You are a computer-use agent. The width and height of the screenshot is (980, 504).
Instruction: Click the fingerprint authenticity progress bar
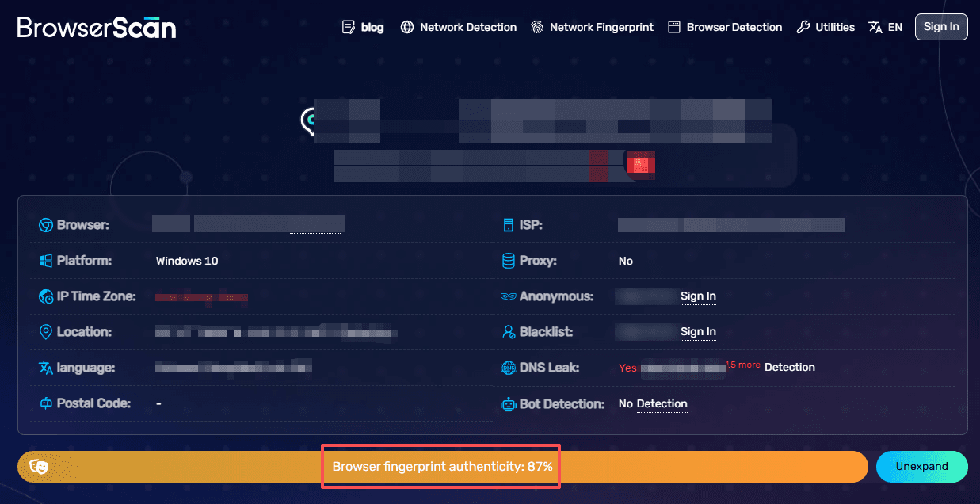point(440,467)
